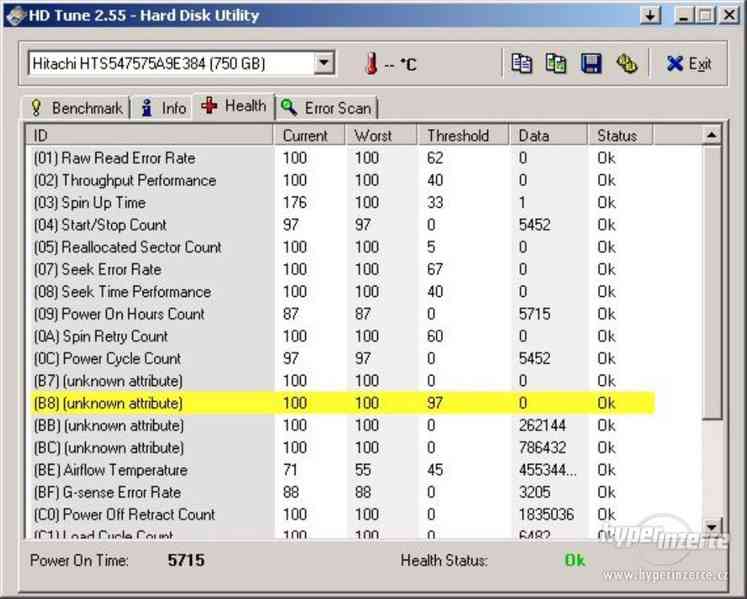Sort by the ID column header

click(150, 136)
